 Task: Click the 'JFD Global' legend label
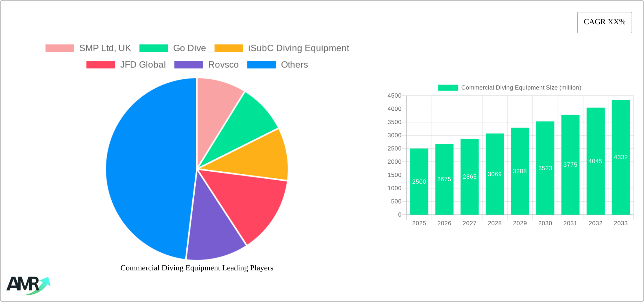click(x=143, y=65)
